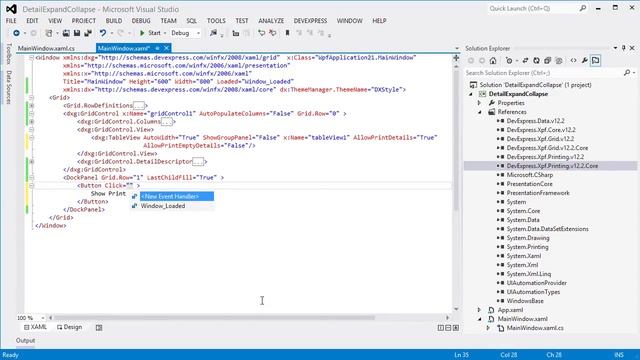Image resolution: width=640 pixels, height=360 pixels.
Task: Select WindowsBase reference
Action: coord(524,301)
